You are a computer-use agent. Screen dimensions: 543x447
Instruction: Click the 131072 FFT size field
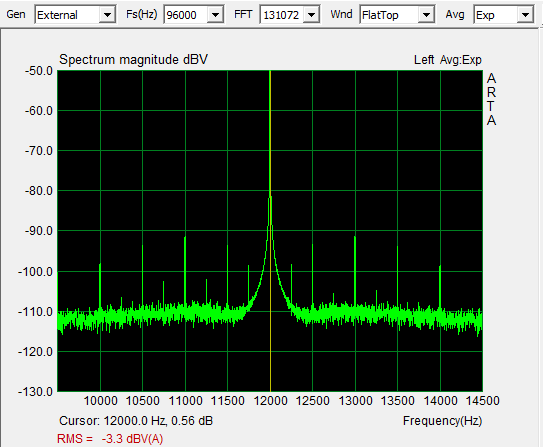(x=283, y=15)
